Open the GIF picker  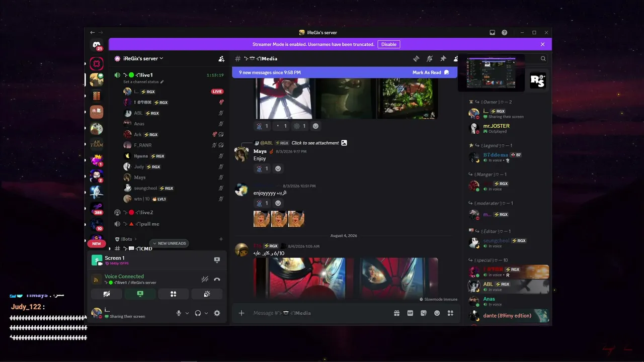tap(410, 313)
